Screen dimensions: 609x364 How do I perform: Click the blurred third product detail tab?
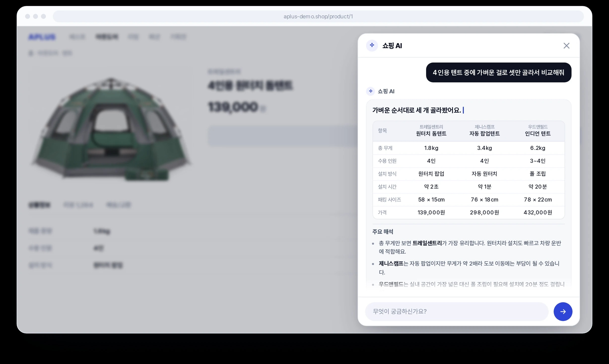118,205
